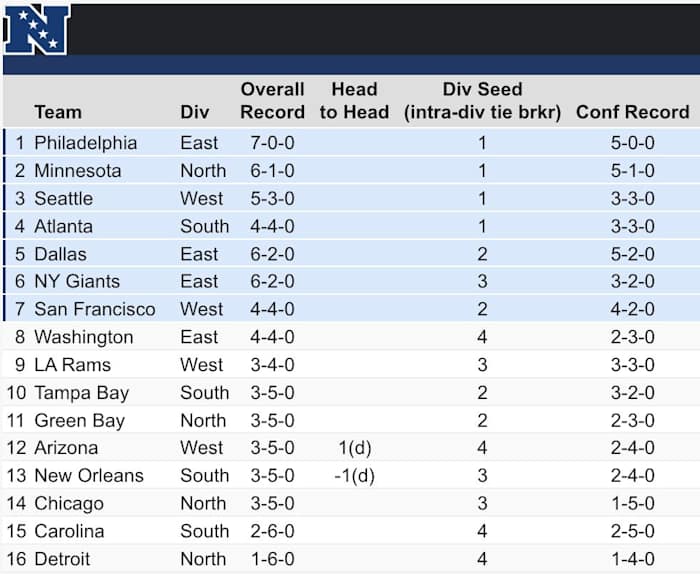Select San Francisco team name
This screenshot has width=700, height=574.
[x=94, y=309]
